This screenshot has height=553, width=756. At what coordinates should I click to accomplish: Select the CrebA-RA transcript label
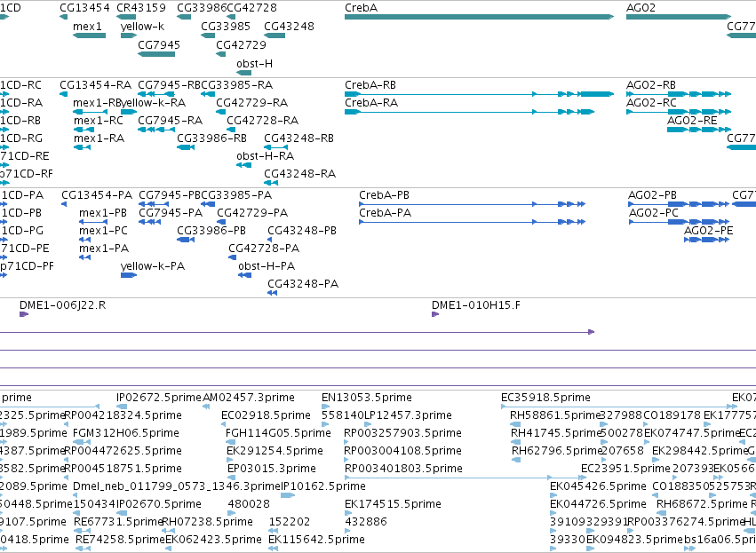point(371,103)
